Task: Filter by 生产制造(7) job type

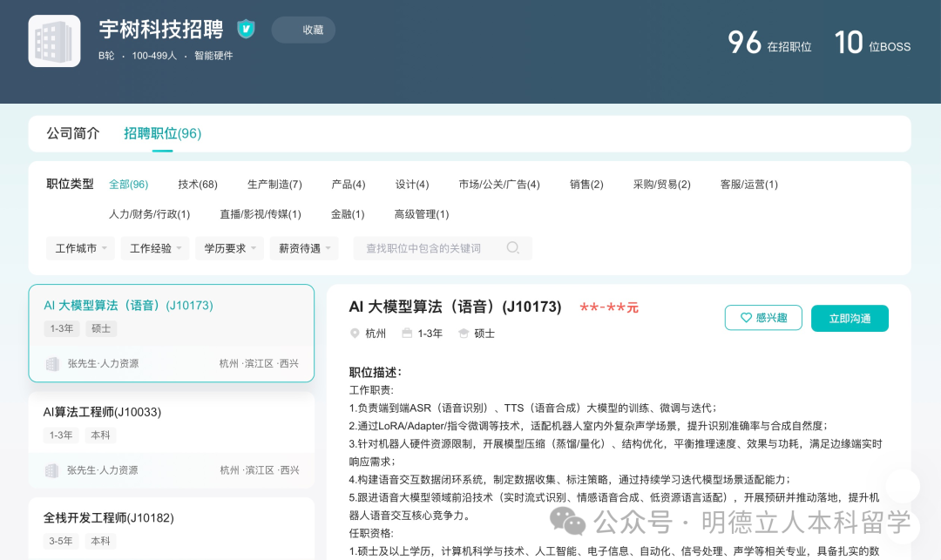Action: pyautogui.click(x=274, y=184)
